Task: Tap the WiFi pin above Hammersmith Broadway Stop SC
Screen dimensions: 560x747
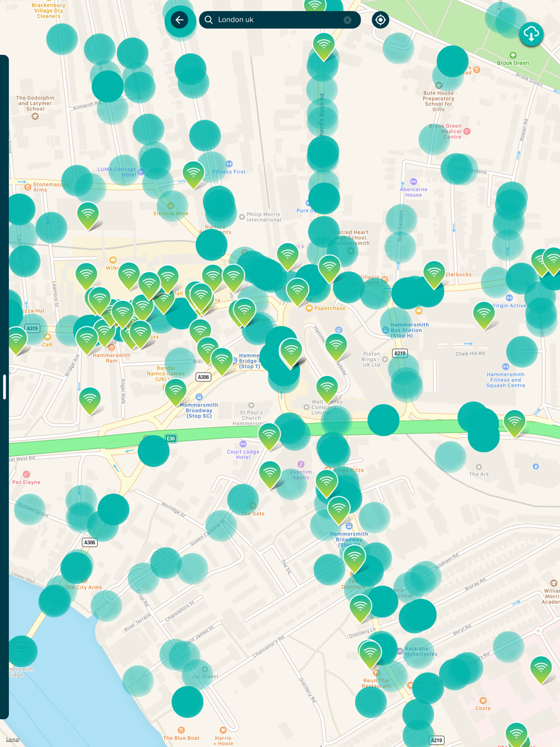Action: pos(176,390)
